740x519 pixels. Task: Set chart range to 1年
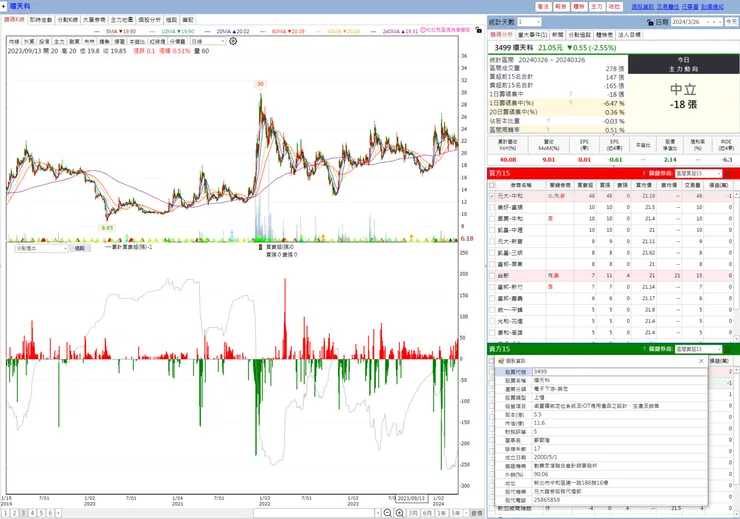441,513
